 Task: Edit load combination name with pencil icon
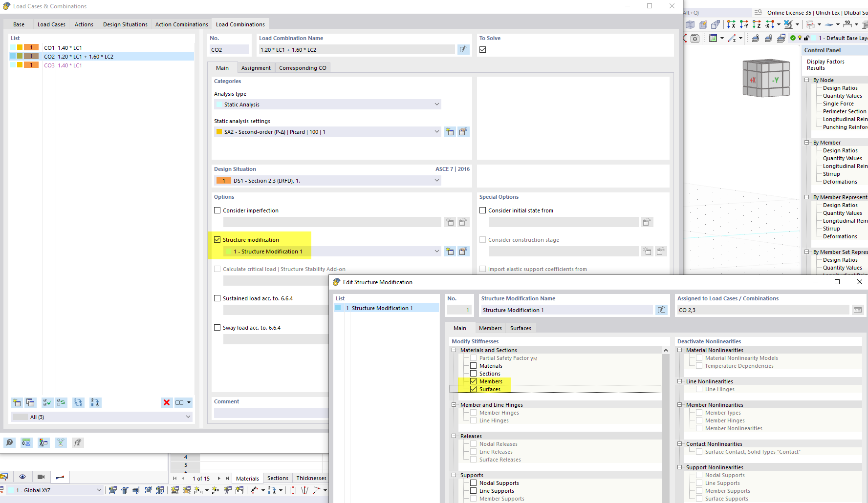coord(463,49)
